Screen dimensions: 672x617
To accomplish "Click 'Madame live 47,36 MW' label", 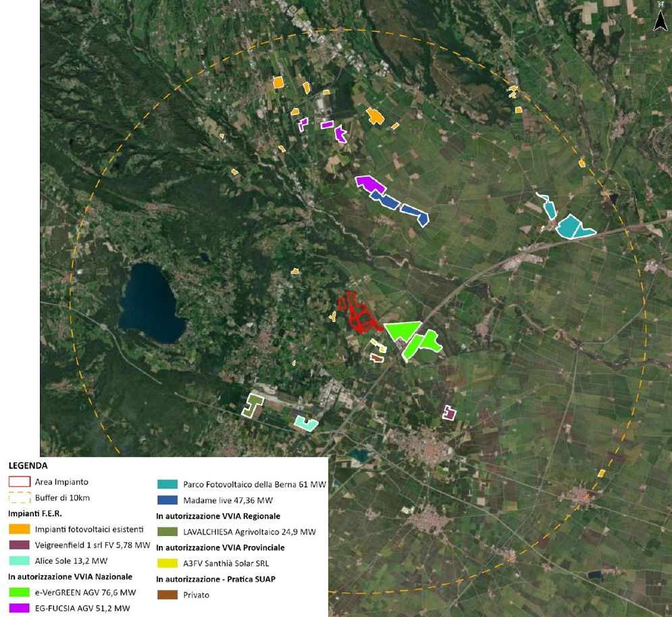I will (x=228, y=500).
